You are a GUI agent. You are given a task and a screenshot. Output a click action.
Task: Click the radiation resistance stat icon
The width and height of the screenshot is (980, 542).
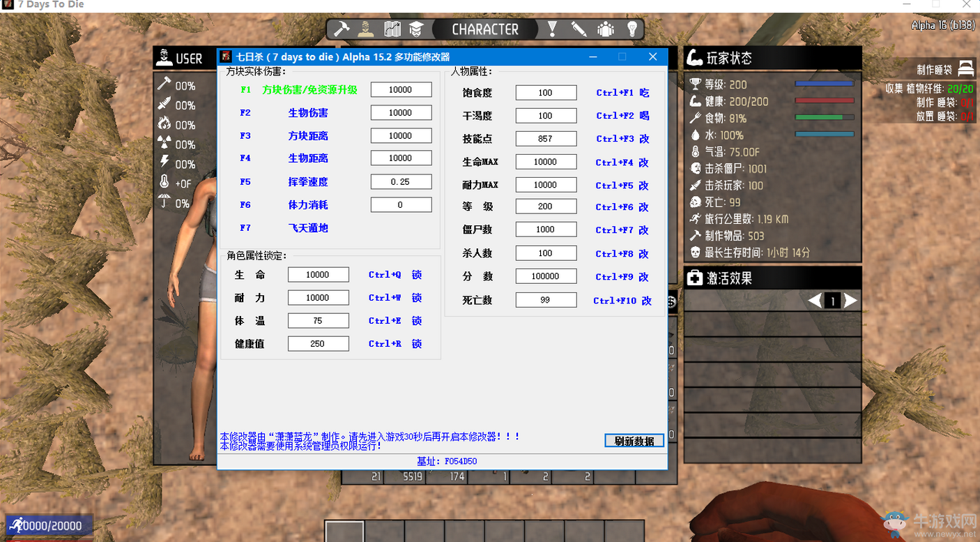pyautogui.click(x=164, y=143)
